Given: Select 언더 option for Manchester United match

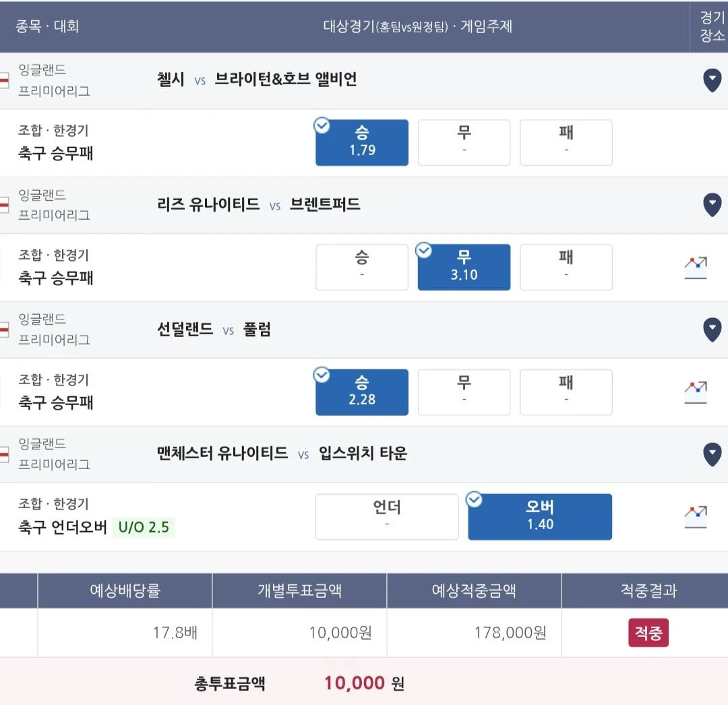Looking at the screenshot, I should click(x=387, y=516).
